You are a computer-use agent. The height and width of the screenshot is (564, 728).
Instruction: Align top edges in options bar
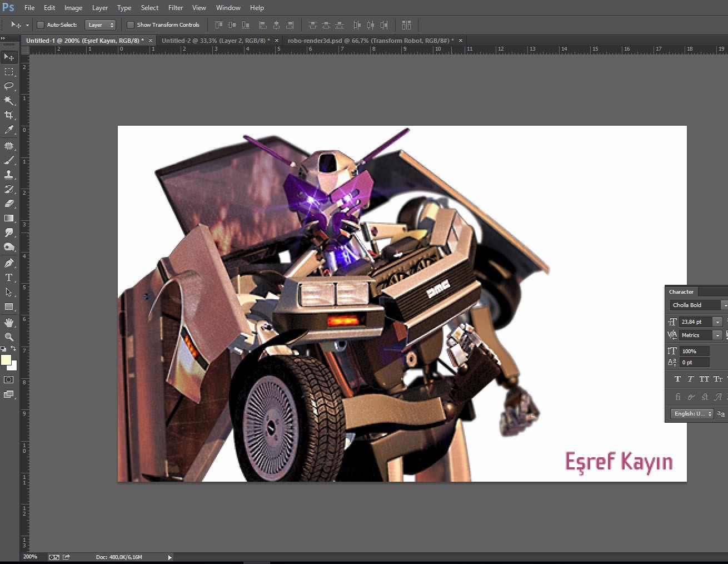coord(218,25)
